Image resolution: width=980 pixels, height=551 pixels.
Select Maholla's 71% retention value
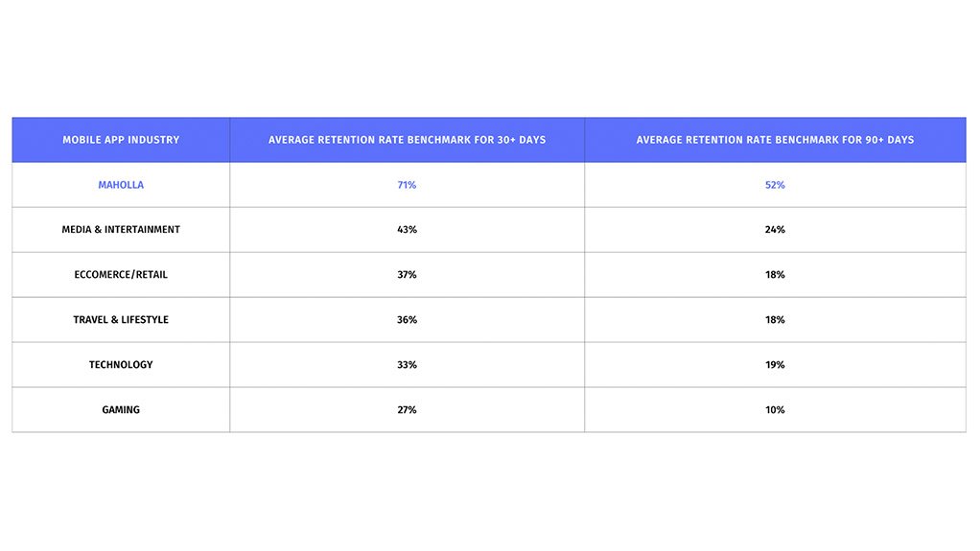[407, 185]
